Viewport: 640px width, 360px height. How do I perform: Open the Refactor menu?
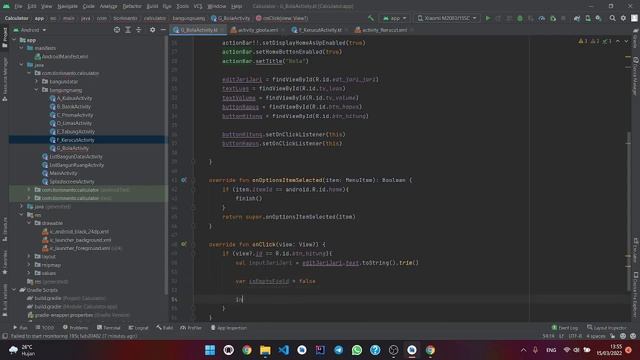coord(132,6)
